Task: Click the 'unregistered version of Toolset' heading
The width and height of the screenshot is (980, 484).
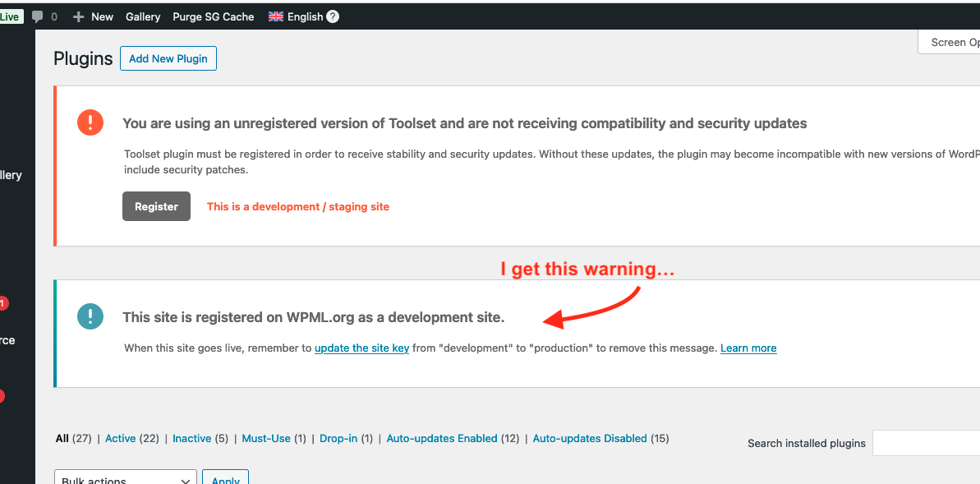Action: pos(464,123)
